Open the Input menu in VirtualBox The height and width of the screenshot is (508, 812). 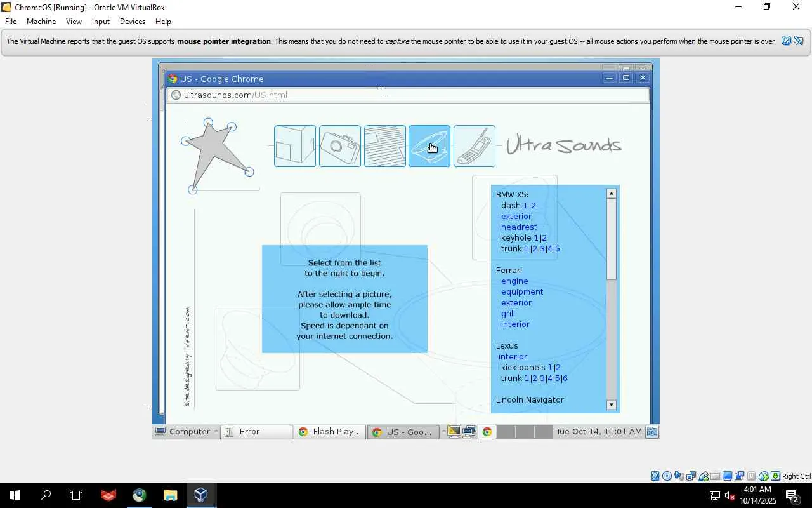click(101, 22)
